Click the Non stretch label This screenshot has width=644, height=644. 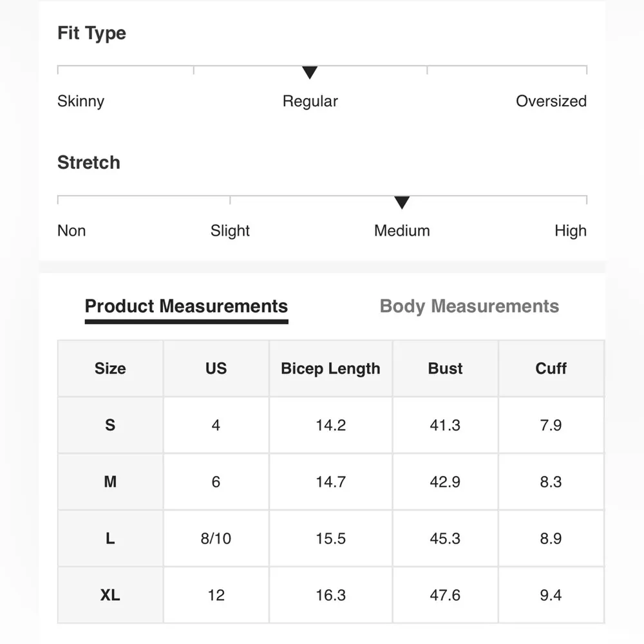(x=71, y=231)
